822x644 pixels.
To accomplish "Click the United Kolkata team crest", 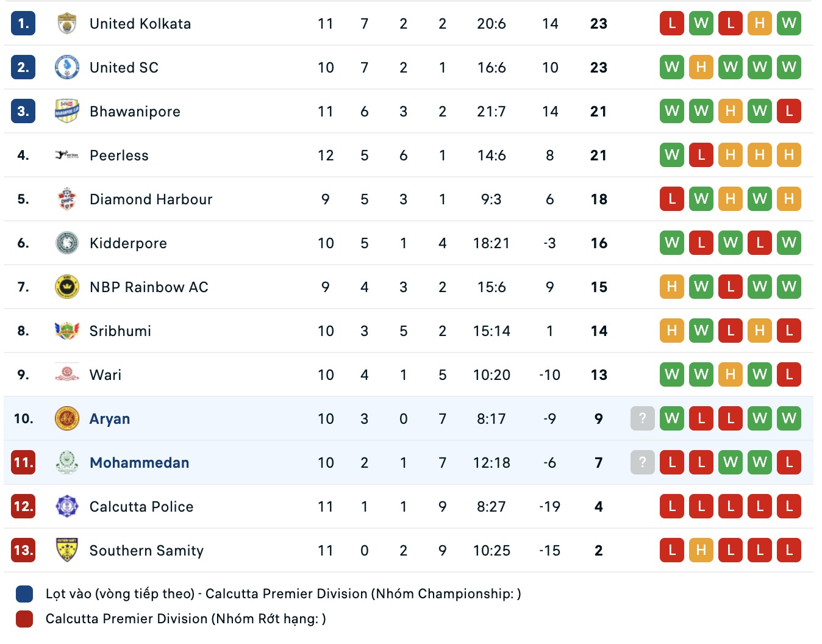I will [x=66, y=24].
